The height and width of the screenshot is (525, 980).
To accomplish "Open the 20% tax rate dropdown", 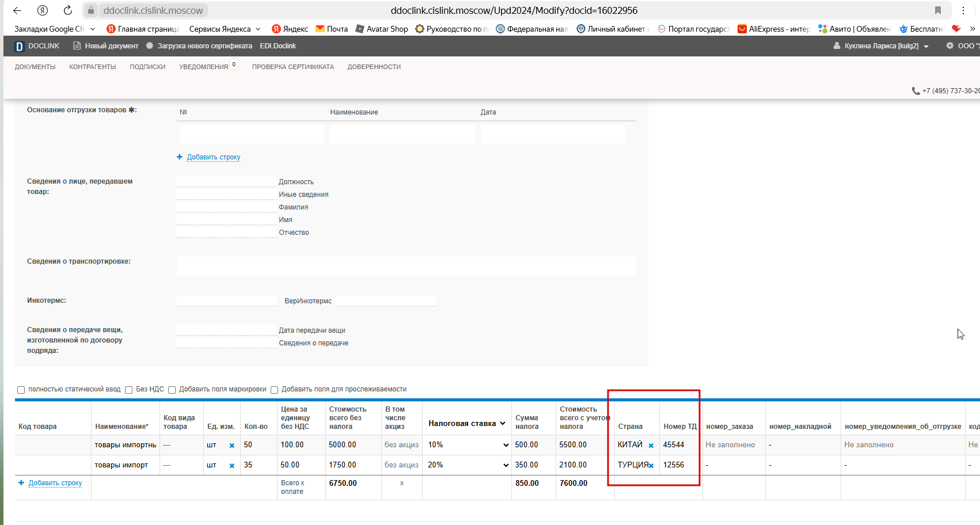I will point(468,465).
